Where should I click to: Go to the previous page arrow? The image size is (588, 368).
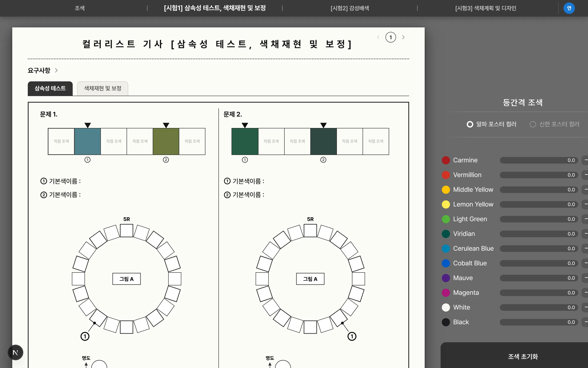click(378, 37)
